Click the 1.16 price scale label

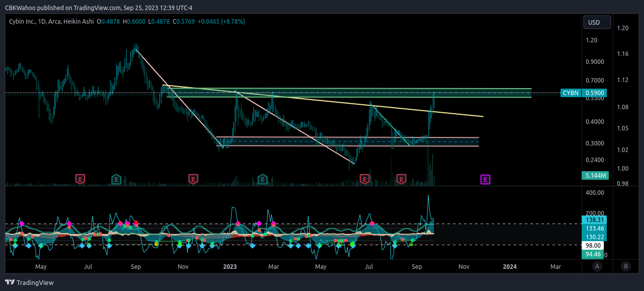coord(622,53)
